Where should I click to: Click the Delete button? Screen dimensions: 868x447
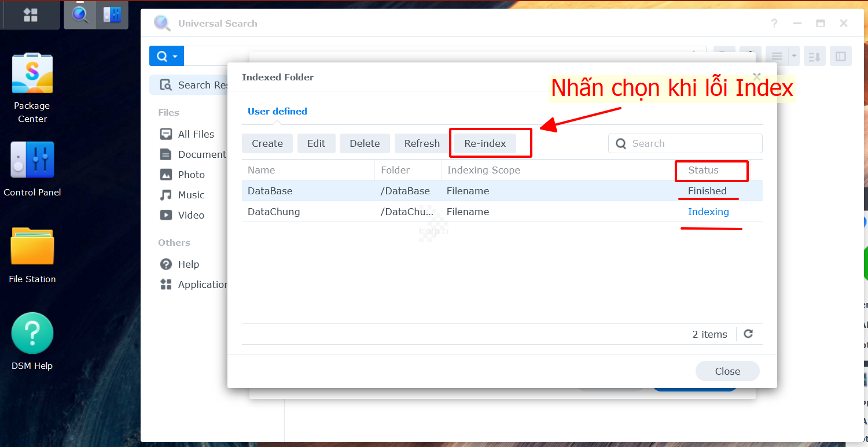[x=365, y=143]
